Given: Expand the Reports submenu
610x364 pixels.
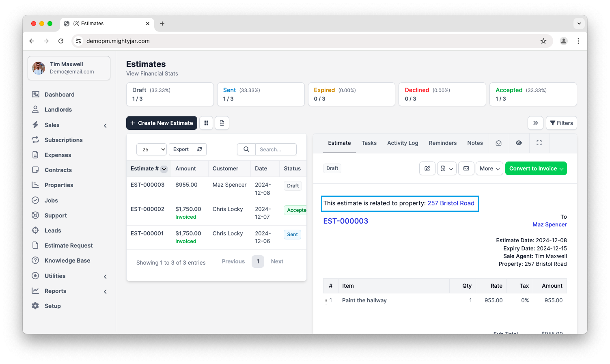Looking at the screenshot, I should coord(105,291).
